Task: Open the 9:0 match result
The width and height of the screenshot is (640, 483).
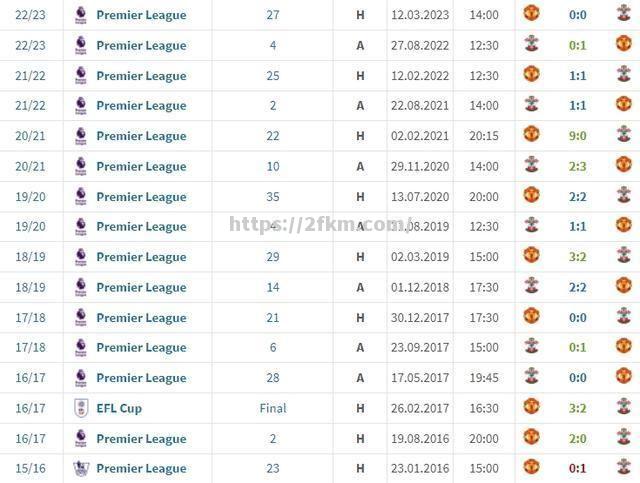Action: click(x=577, y=135)
